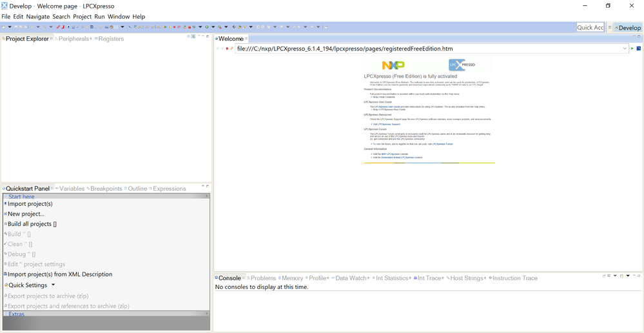Open Console display-selected-console dropdown arrow

[x=615, y=276]
